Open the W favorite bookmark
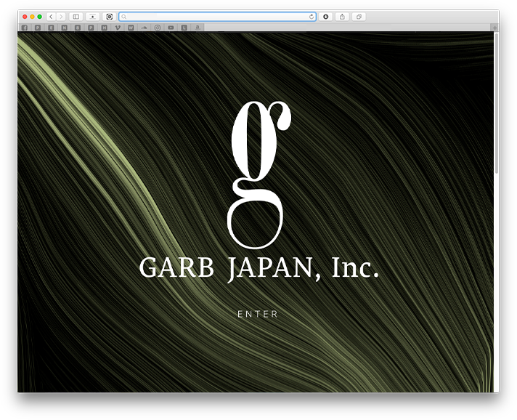This screenshot has height=420, width=517. point(131,28)
